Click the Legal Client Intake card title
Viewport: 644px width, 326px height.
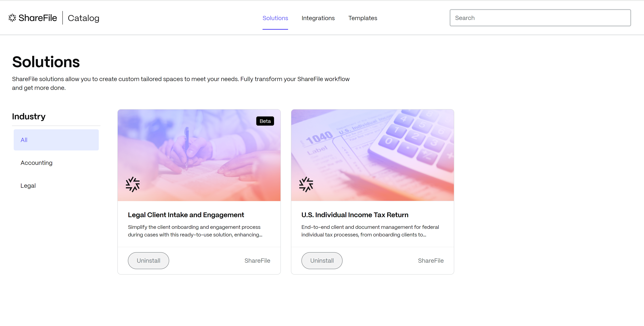point(186,215)
